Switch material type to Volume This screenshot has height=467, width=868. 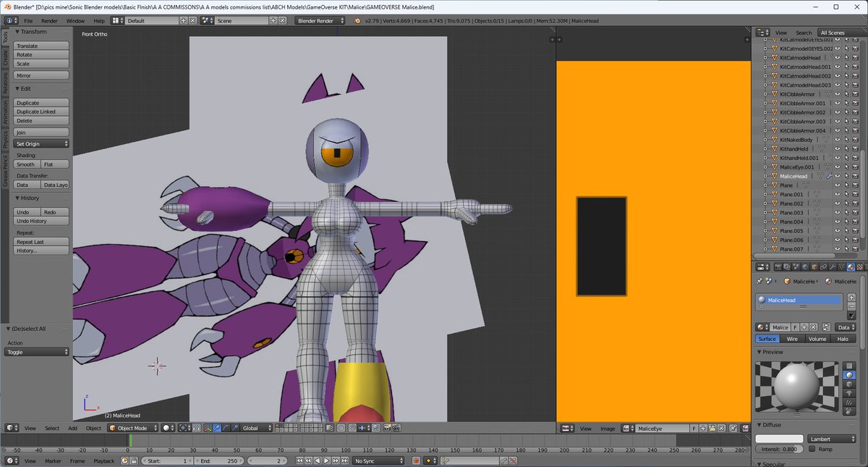817,338
